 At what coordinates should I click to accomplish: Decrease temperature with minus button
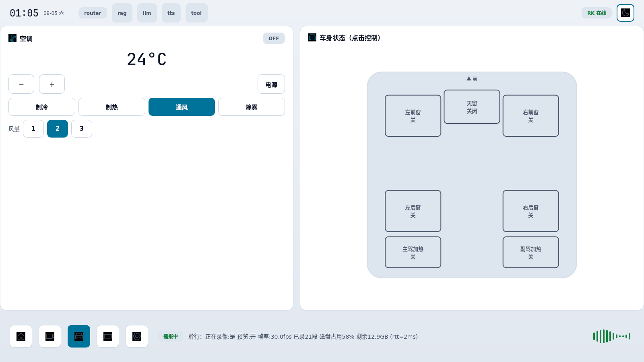pos(21,84)
